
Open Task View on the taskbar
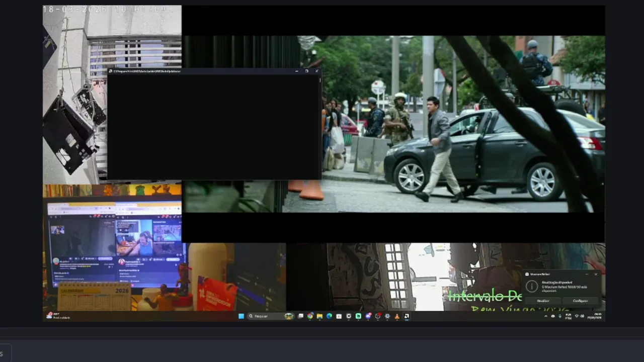(x=300, y=316)
